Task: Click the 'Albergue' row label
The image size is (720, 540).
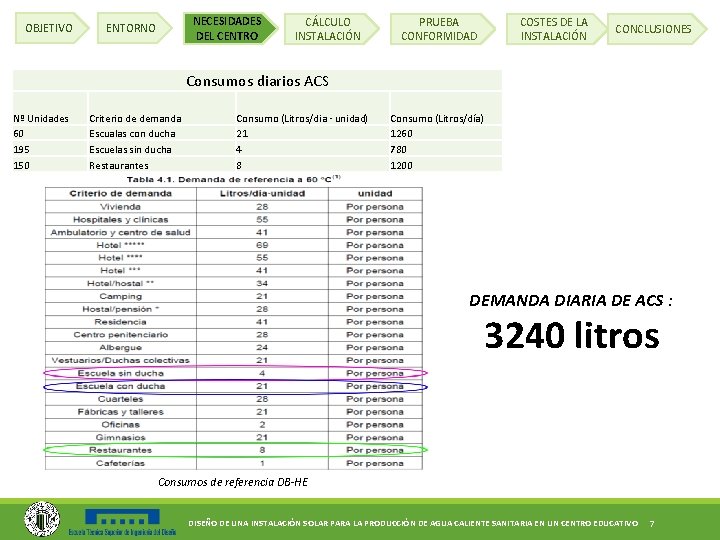Action: (120, 348)
